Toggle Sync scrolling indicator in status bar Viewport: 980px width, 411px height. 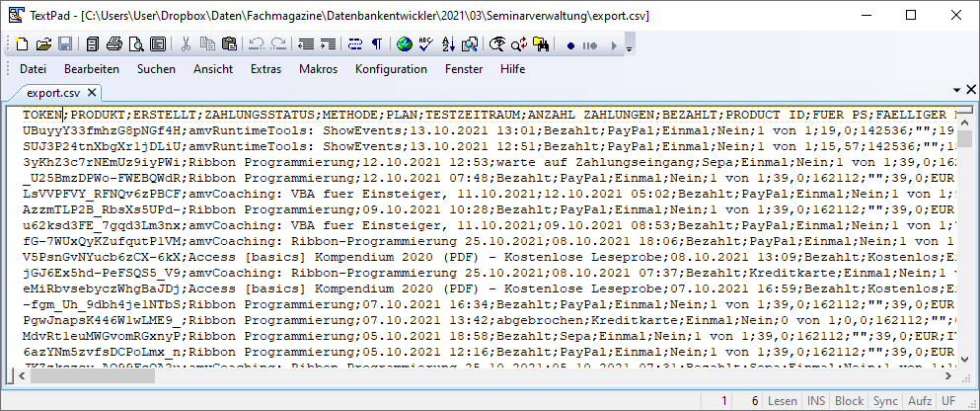[x=885, y=401]
